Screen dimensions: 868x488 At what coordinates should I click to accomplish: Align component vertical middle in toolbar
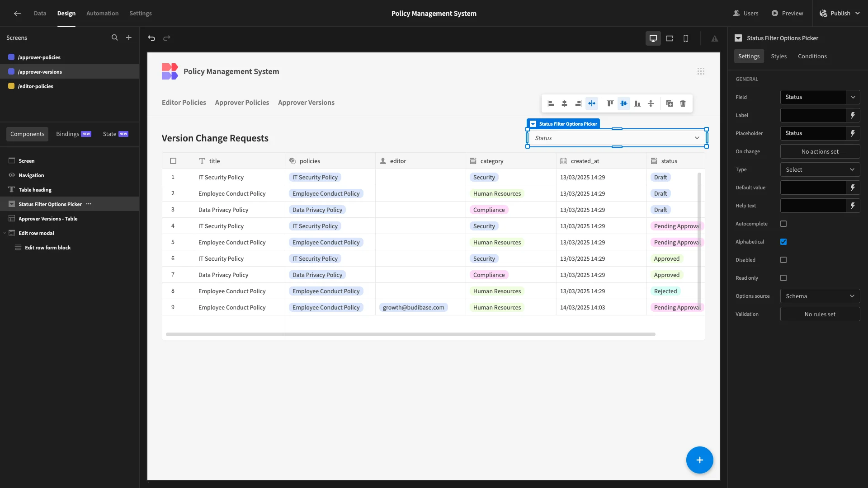click(624, 103)
